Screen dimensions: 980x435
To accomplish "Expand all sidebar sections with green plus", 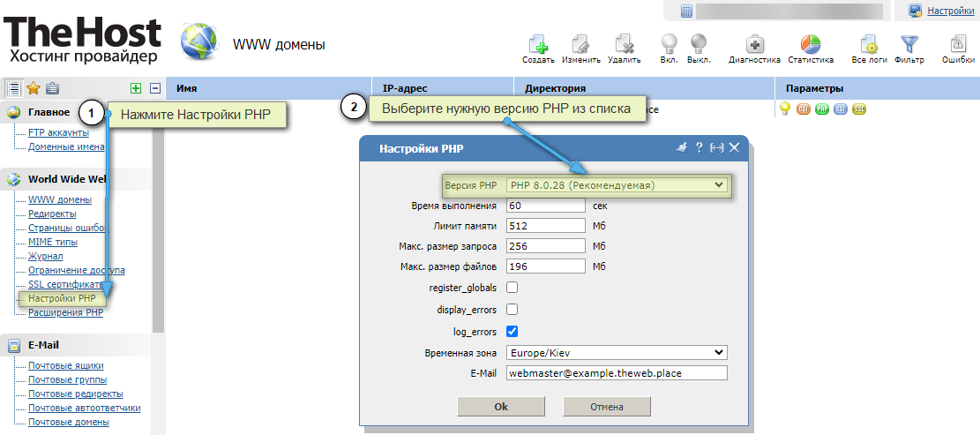I will pos(136,88).
